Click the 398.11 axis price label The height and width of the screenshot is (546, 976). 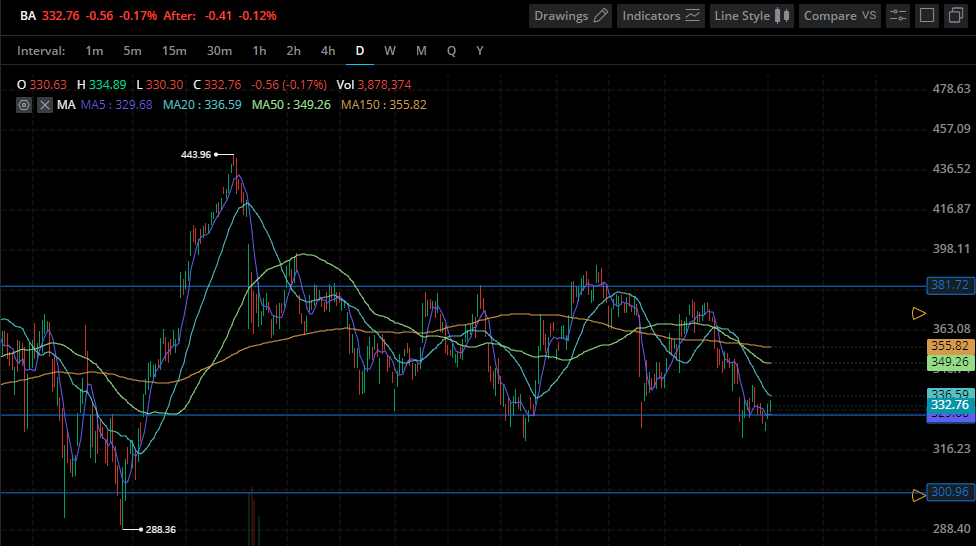point(951,249)
